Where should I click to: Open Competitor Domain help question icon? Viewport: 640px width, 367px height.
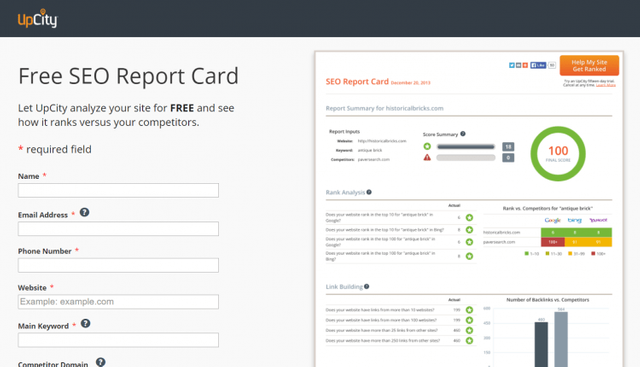click(100, 362)
